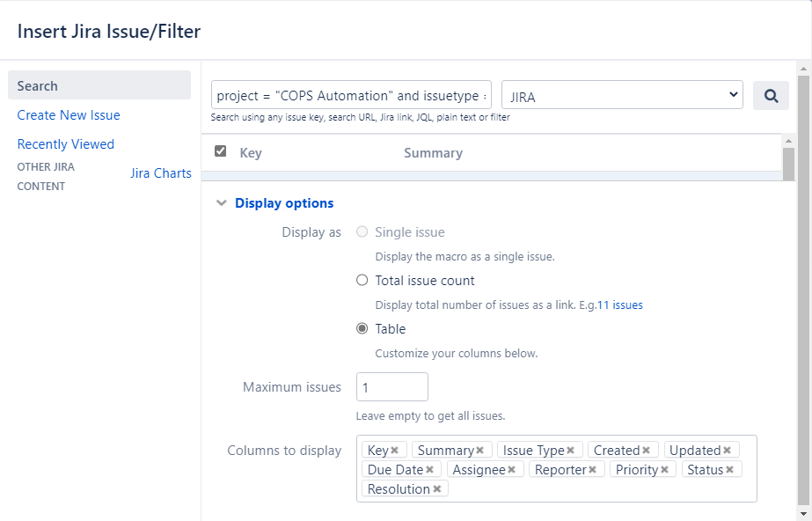Toggle the select-all issues checkbox
Image resolution: width=812 pixels, height=521 pixels.
(221, 151)
